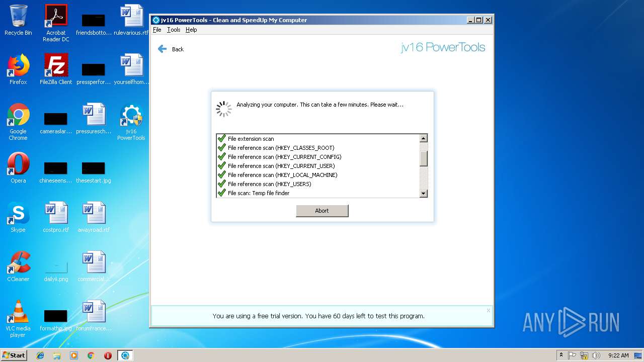Select 'File reference scan (HKEY_CLASSES_ROOT)' row
Image resolution: width=644 pixels, height=362 pixels.
(x=318, y=148)
